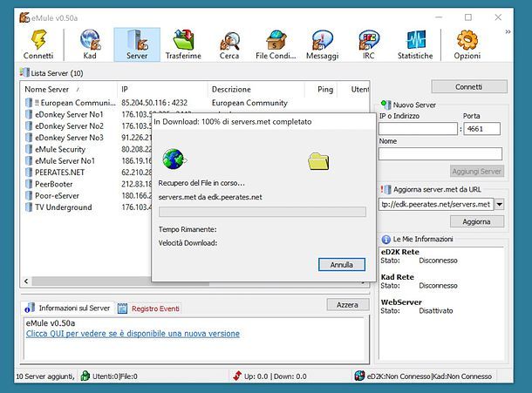The height and width of the screenshot is (393, 532).
Task: Expand toolbar overflow double chevron
Action: point(508,32)
